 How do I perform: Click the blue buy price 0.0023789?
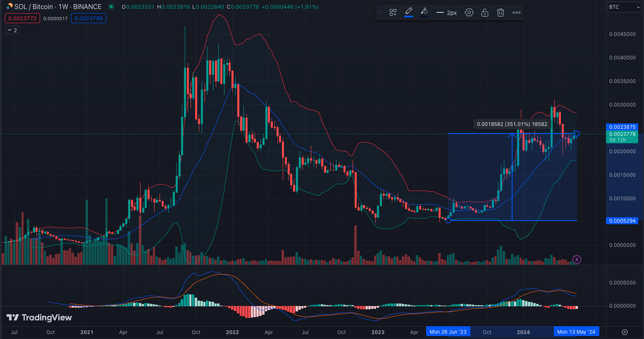click(88, 18)
